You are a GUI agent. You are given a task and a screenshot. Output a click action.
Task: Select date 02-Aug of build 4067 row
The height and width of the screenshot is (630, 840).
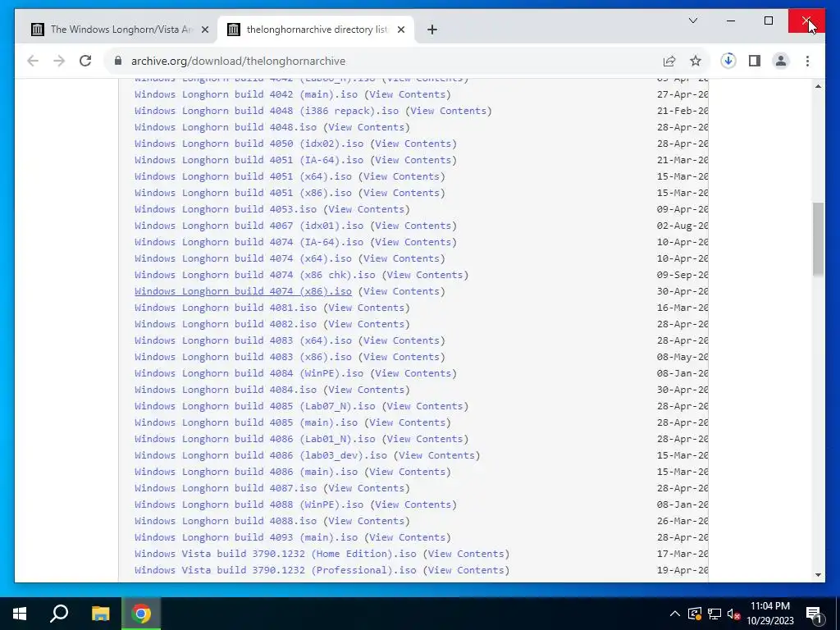(x=682, y=226)
